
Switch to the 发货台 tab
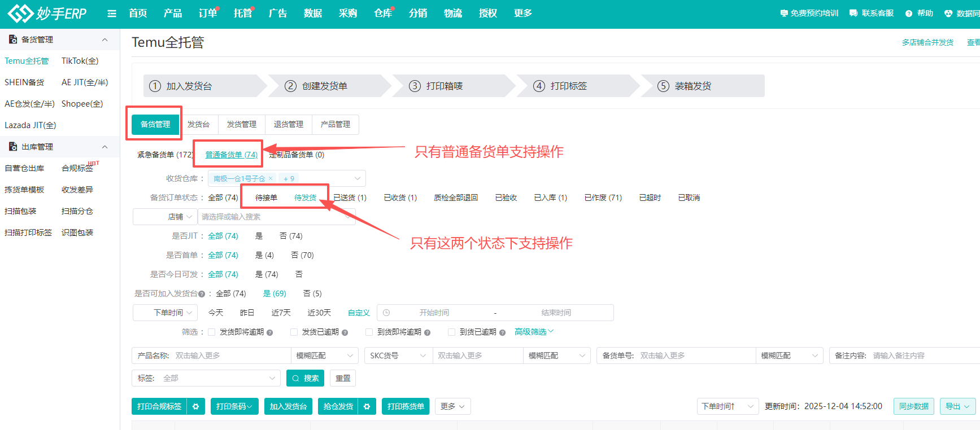tap(198, 124)
